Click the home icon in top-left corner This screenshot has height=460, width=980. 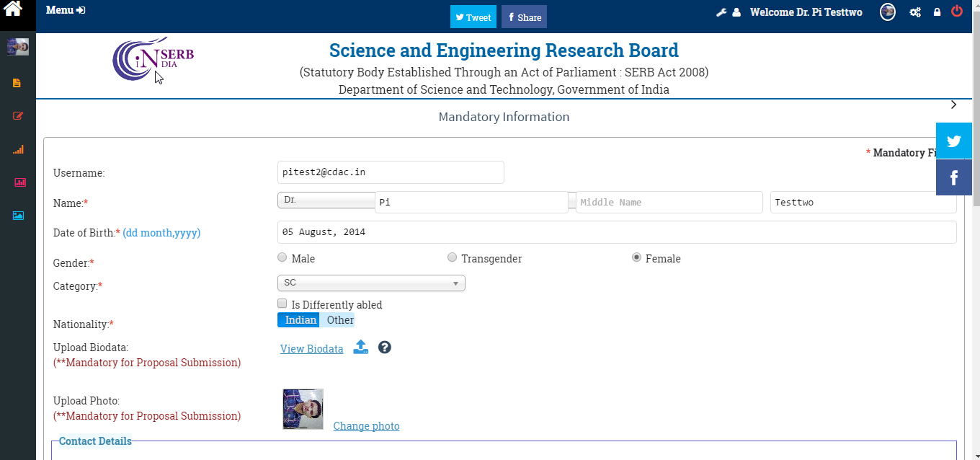tap(13, 9)
